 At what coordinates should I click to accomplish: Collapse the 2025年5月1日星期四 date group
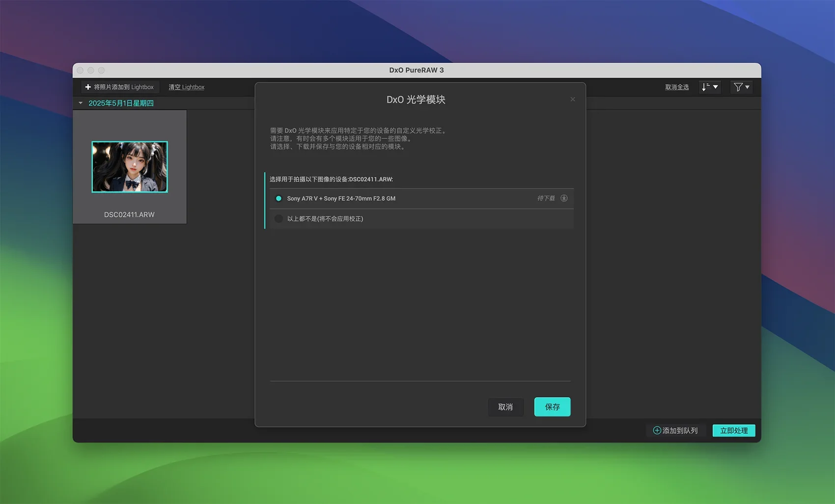(81, 103)
